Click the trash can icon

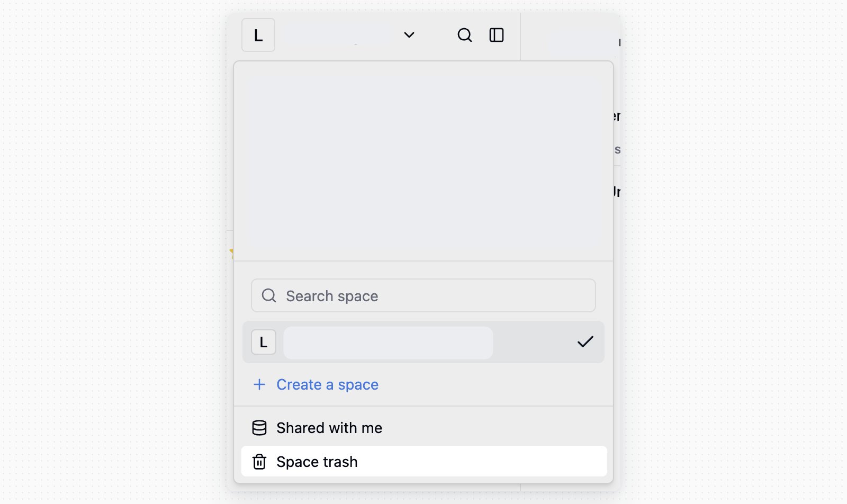click(259, 462)
